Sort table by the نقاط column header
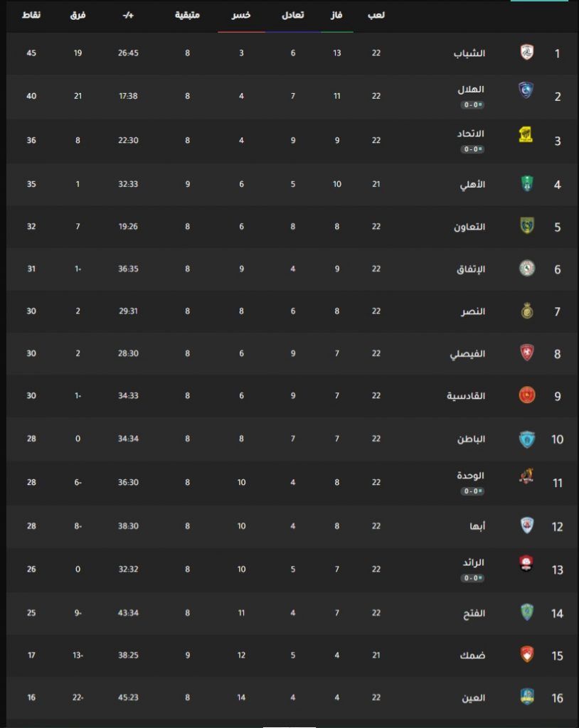This screenshot has width=579, height=728. pyautogui.click(x=31, y=16)
